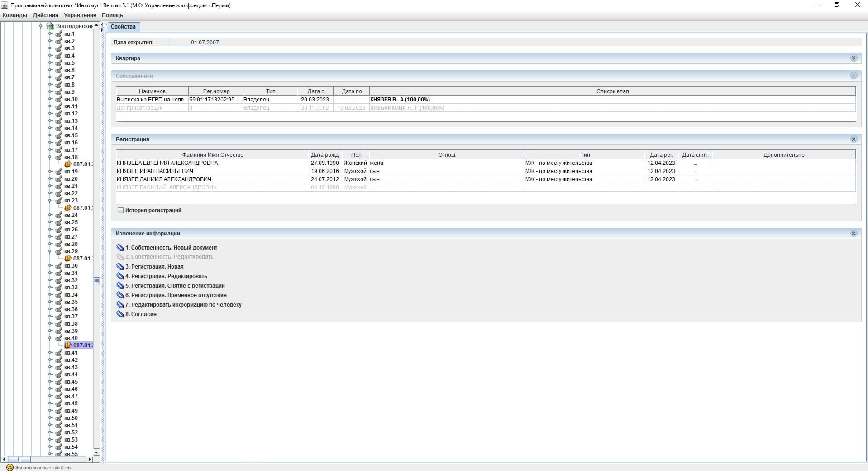Collapse the 'Изменение информации' section chevron
868x471 pixels.
tap(854, 233)
